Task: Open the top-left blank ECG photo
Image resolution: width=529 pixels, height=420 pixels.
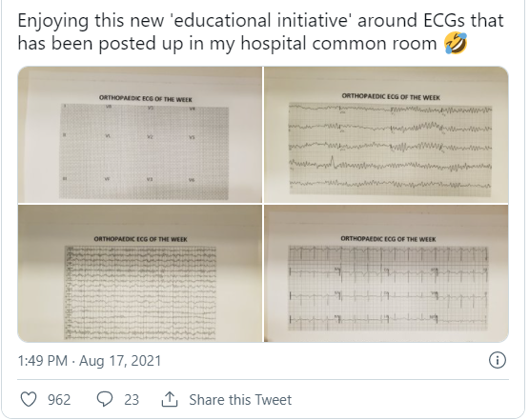Action: pyautogui.click(x=140, y=135)
